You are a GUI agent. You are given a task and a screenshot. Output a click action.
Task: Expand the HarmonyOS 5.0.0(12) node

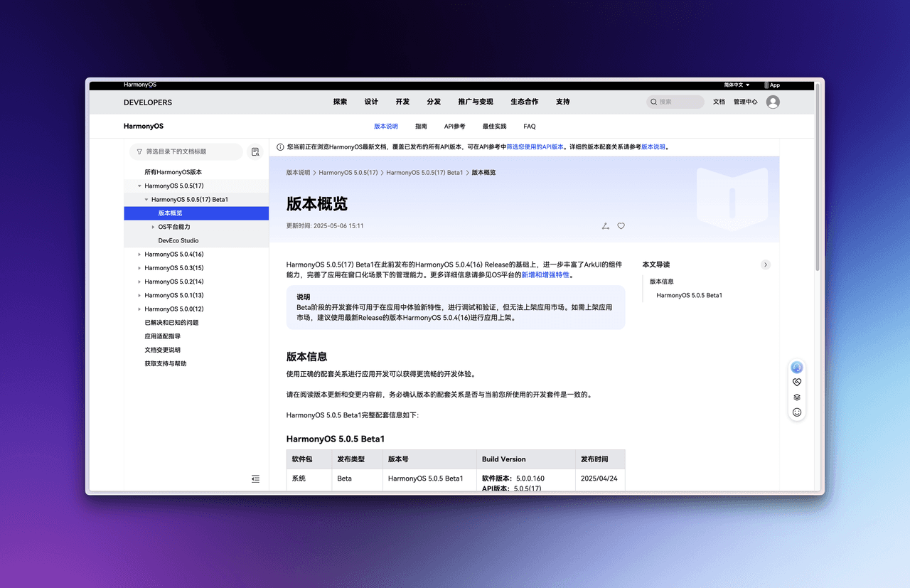(x=139, y=309)
